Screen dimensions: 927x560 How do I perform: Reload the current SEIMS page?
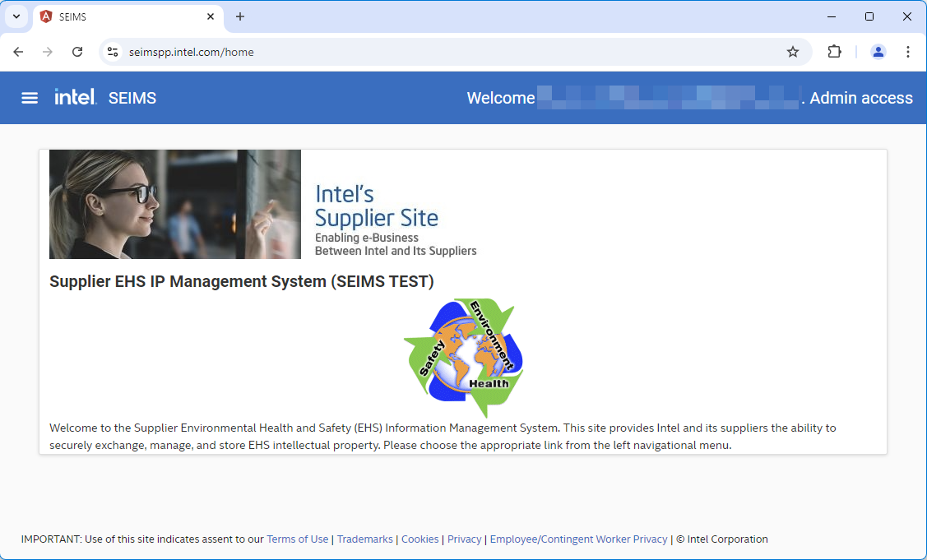point(77,52)
